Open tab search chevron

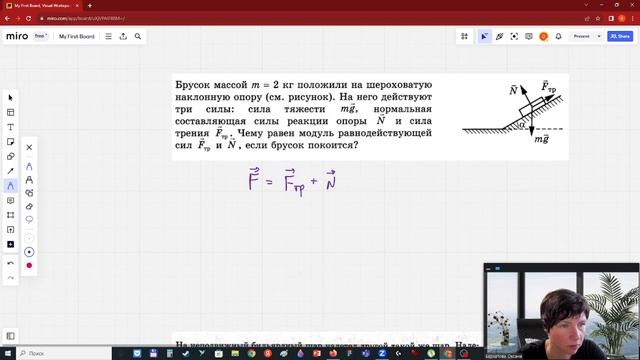(586, 5)
